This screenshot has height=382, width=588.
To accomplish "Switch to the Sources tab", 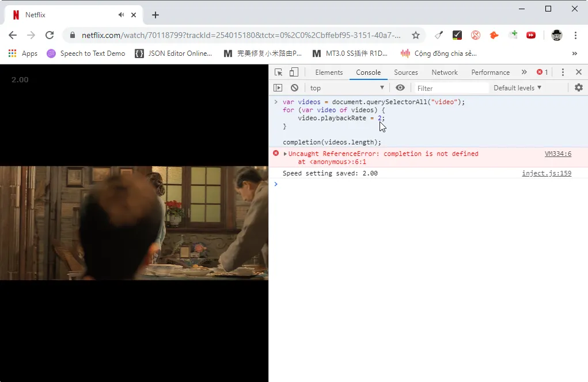I will (x=406, y=72).
